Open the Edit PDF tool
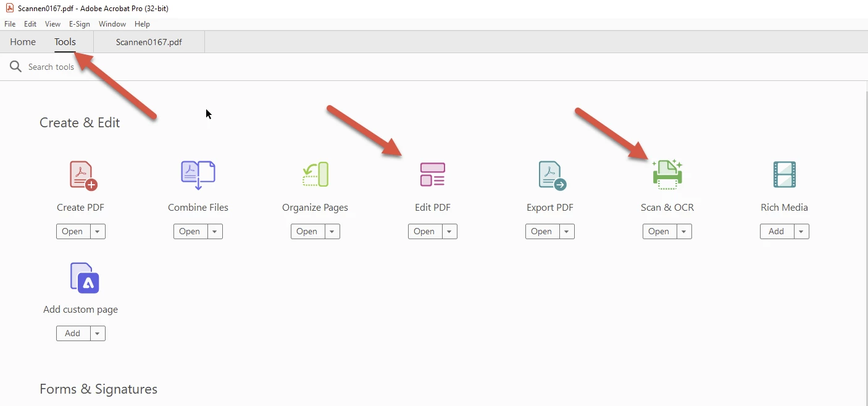Image resolution: width=868 pixels, height=406 pixels. point(425,231)
